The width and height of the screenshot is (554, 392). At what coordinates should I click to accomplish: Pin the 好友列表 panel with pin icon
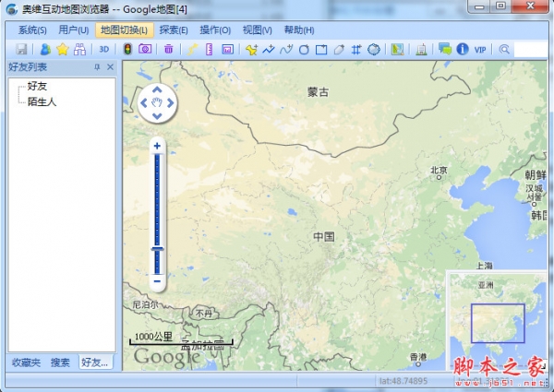pyautogui.click(x=97, y=67)
